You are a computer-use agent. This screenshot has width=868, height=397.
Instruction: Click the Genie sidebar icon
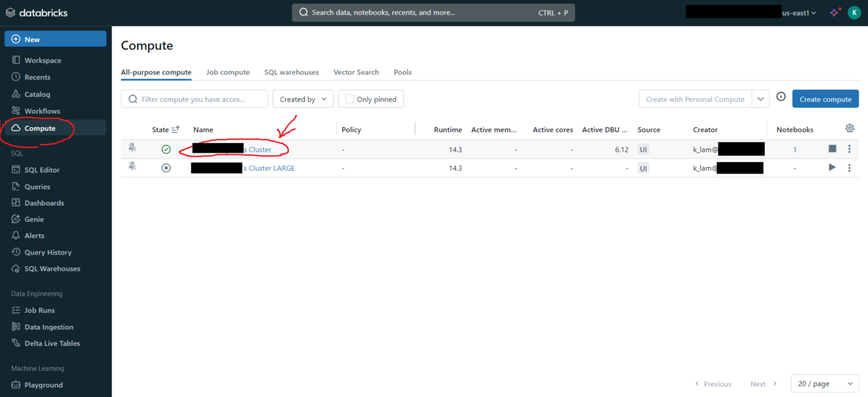16,219
